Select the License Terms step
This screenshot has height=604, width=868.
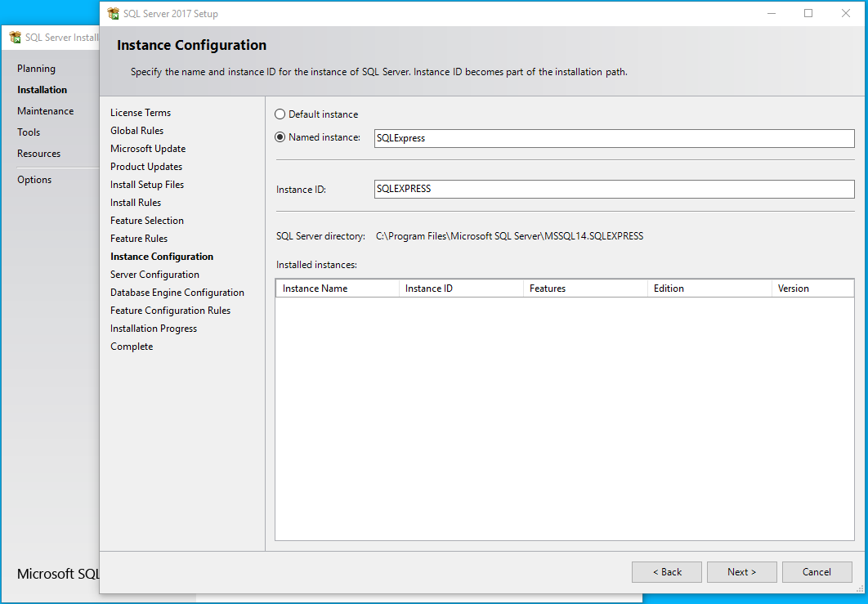tap(141, 113)
